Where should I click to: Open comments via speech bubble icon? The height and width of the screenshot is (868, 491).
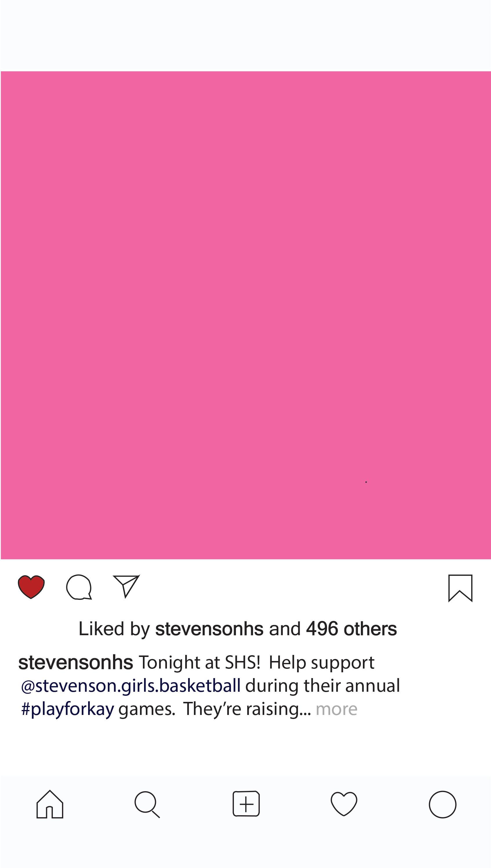79,587
